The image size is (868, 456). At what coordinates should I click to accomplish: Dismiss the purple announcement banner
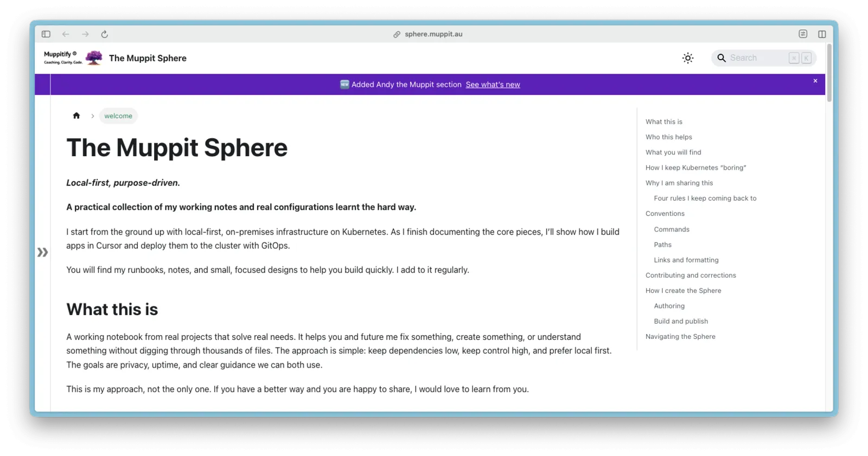point(815,81)
